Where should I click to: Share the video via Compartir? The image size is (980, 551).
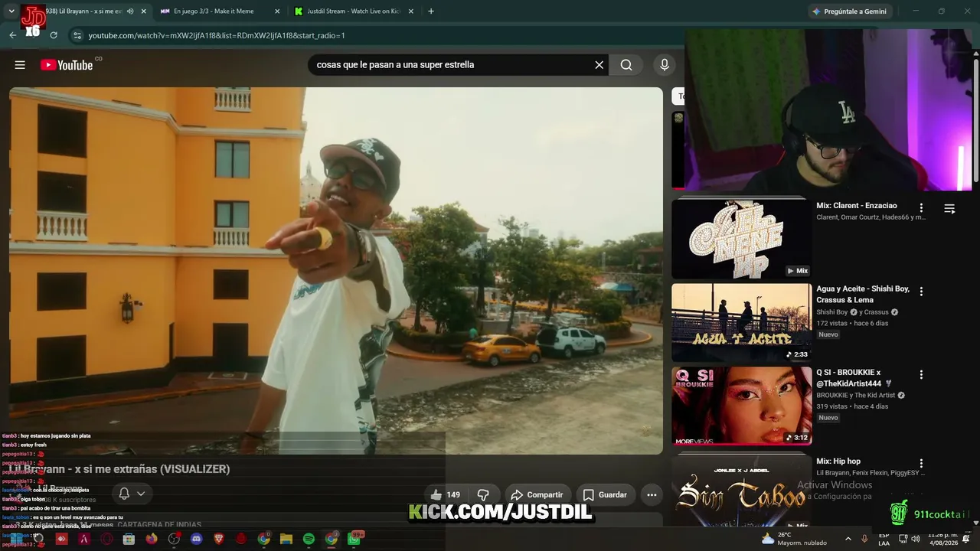click(x=537, y=495)
